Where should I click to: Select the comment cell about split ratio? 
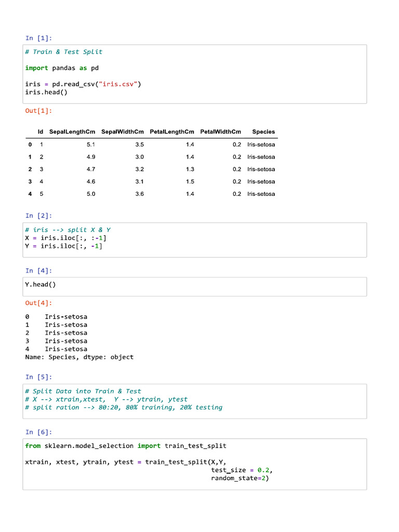[194, 401]
